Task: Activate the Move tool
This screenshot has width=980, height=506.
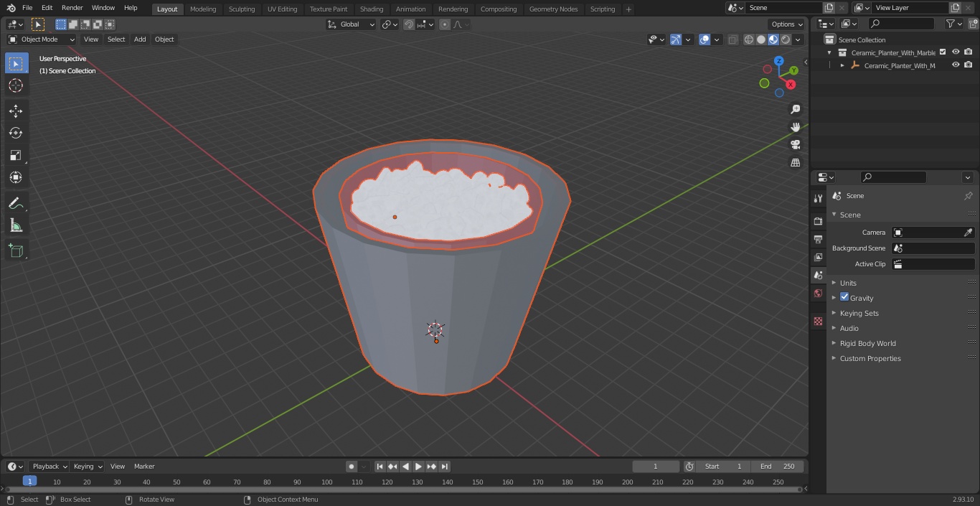Action: pos(16,111)
